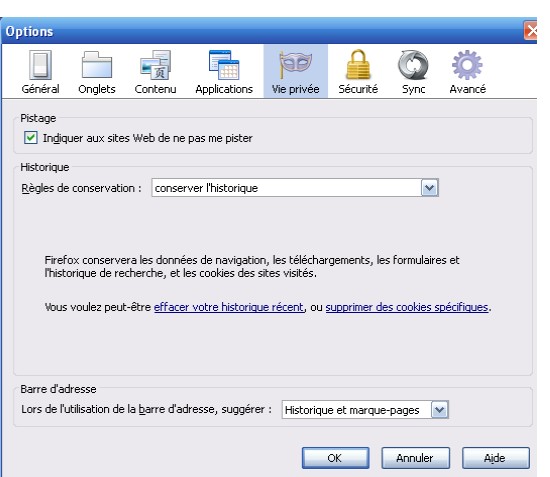Confirm settings with the OK button
The width and height of the screenshot is (550, 477).
[335, 458]
